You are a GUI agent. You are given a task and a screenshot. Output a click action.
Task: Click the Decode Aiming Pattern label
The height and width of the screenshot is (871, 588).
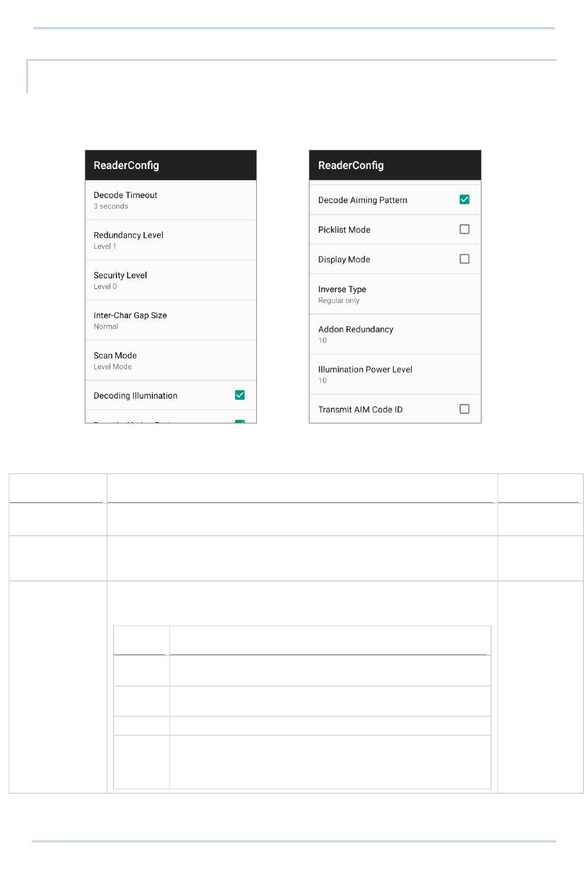coord(363,200)
